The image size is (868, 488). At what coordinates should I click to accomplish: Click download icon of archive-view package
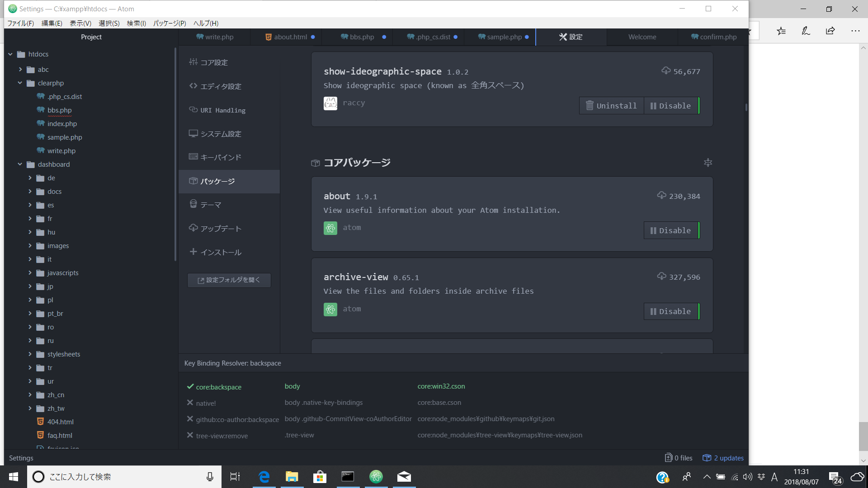[661, 277]
